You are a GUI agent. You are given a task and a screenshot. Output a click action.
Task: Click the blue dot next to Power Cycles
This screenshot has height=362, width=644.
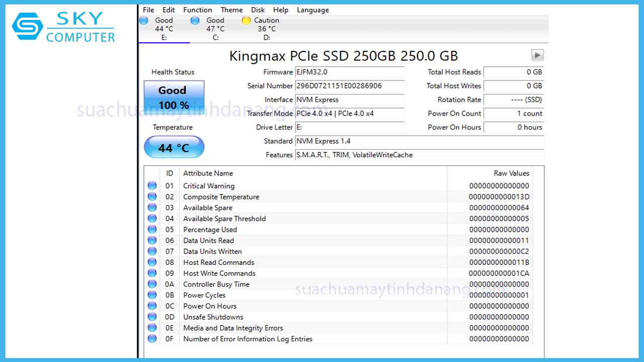coord(152,295)
